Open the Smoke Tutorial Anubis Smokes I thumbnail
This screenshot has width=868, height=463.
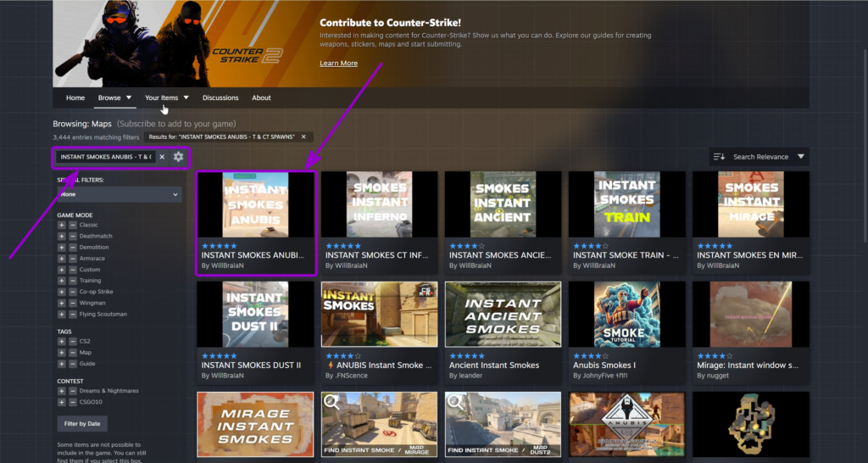626,314
